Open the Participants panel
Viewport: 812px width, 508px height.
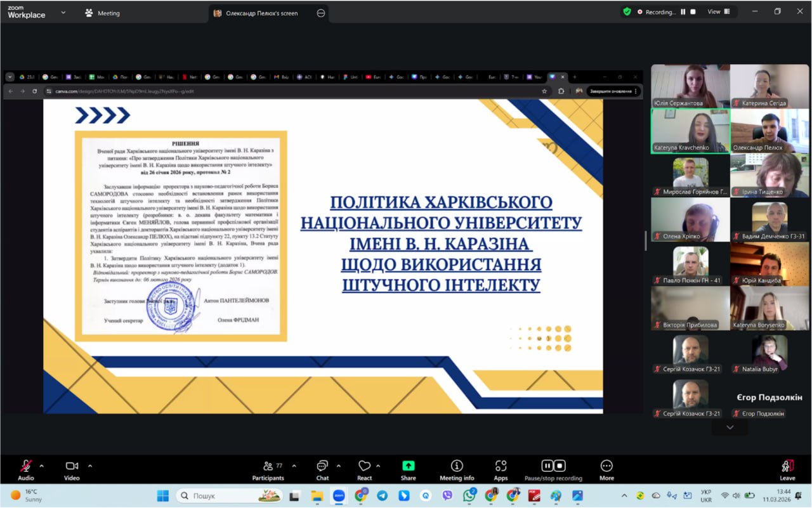pyautogui.click(x=268, y=466)
